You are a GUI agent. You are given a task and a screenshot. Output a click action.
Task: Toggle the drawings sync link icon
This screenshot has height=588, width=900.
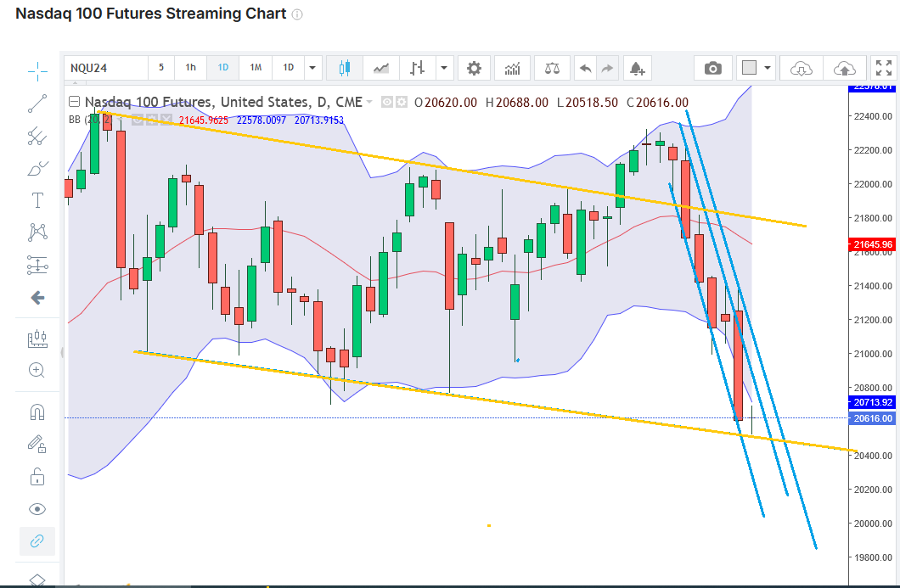[37, 541]
